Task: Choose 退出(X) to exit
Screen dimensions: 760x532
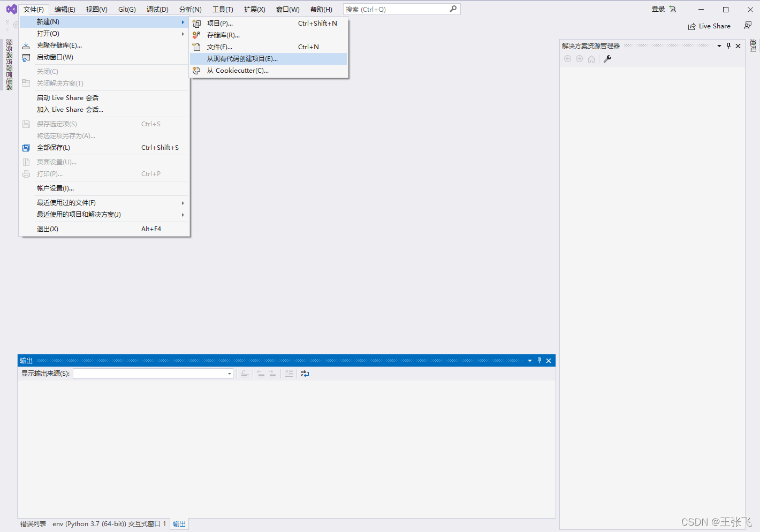Action: [104, 229]
